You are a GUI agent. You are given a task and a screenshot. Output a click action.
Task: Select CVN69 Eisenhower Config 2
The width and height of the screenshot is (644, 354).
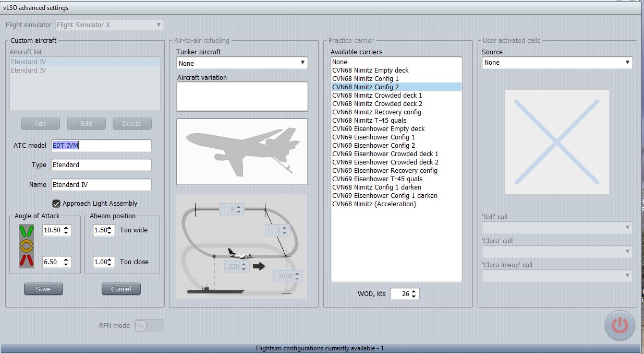(396, 145)
